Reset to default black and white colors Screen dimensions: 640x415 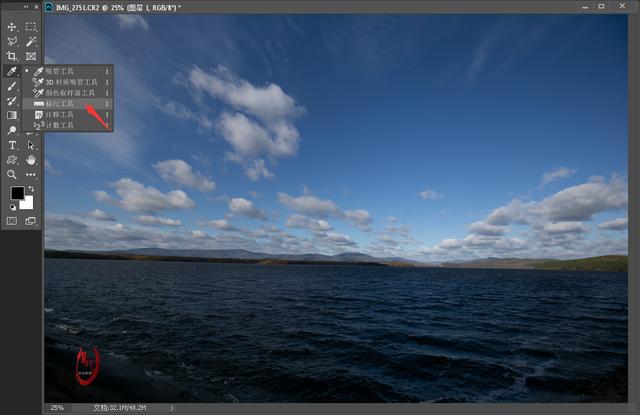pyautogui.click(x=12, y=207)
